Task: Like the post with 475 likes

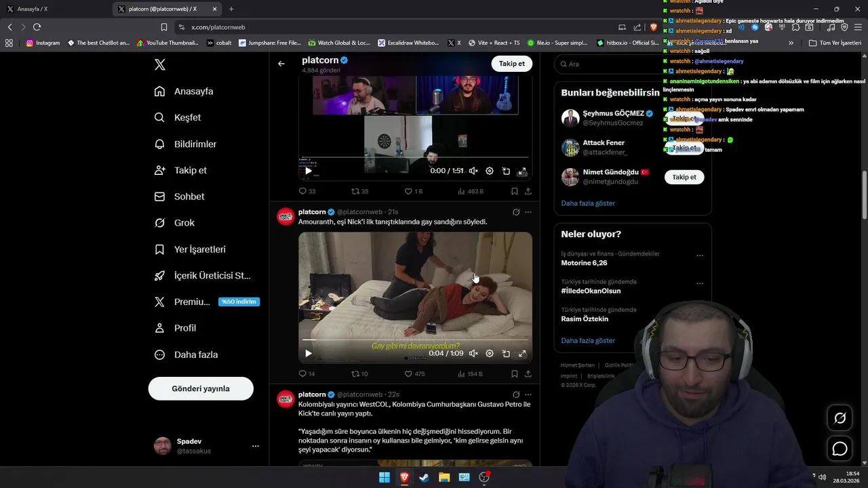Action: (414, 373)
